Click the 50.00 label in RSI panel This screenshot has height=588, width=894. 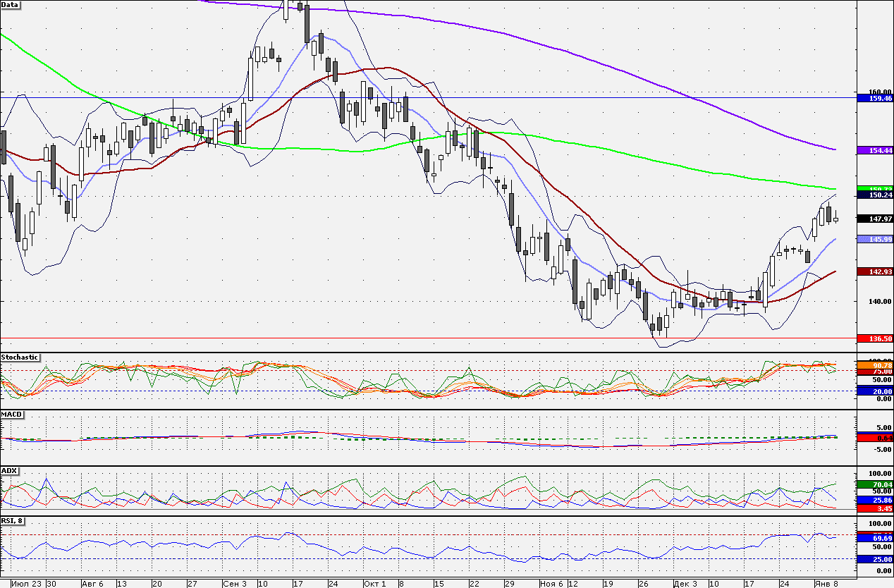click(x=883, y=547)
